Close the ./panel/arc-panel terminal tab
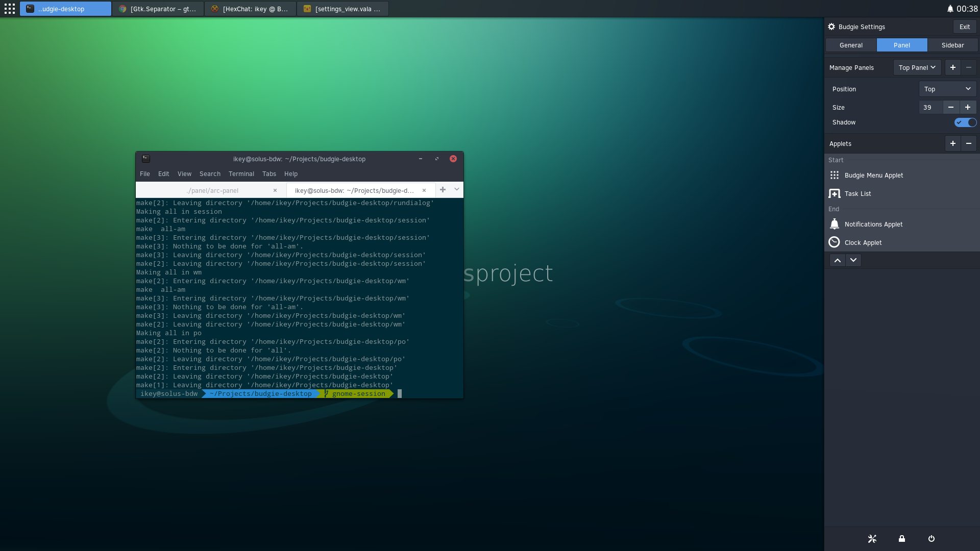 [x=275, y=190]
